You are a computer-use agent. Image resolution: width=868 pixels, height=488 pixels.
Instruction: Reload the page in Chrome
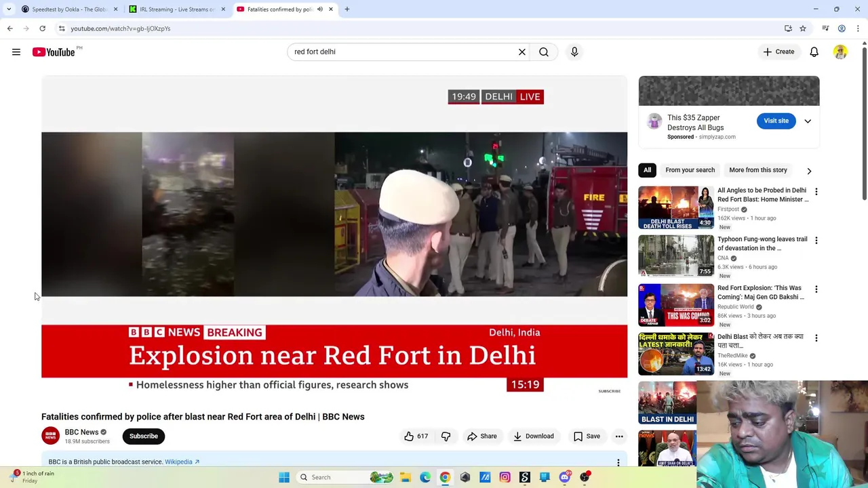pyautogui.click(x=42, y=28)
